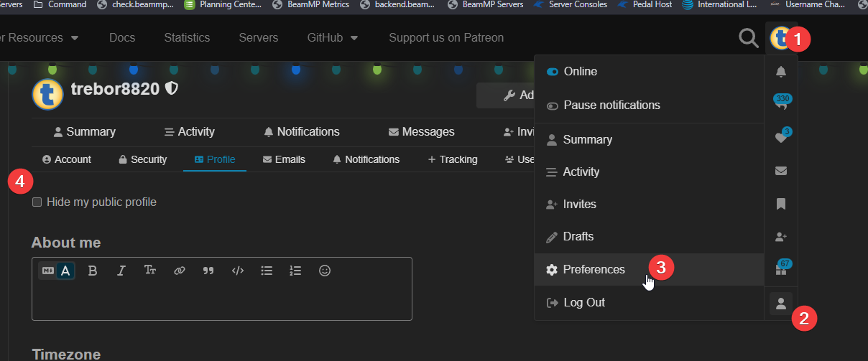Click the Bold formatting icon

click(92, 271)
